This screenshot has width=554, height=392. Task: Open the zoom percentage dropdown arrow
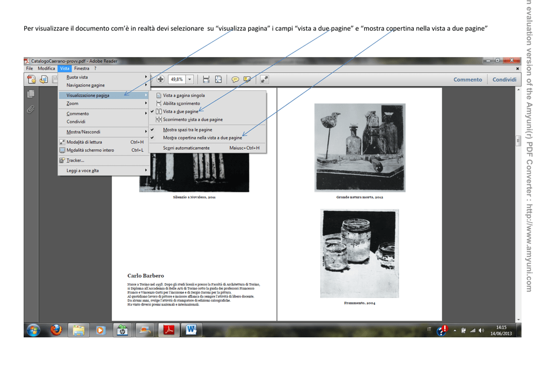(190, 79)
